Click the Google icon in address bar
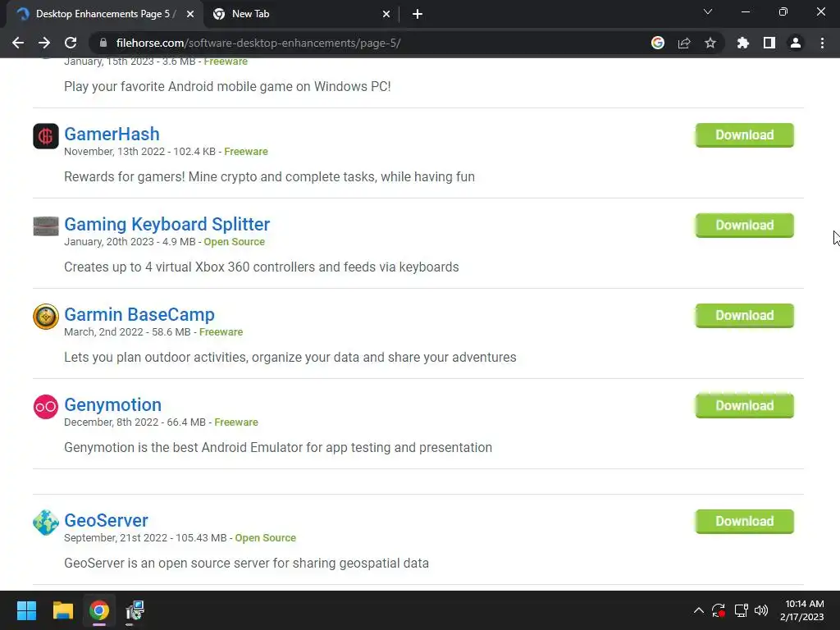The width and height of the screenshot is (840, 630). pos(658,43)
